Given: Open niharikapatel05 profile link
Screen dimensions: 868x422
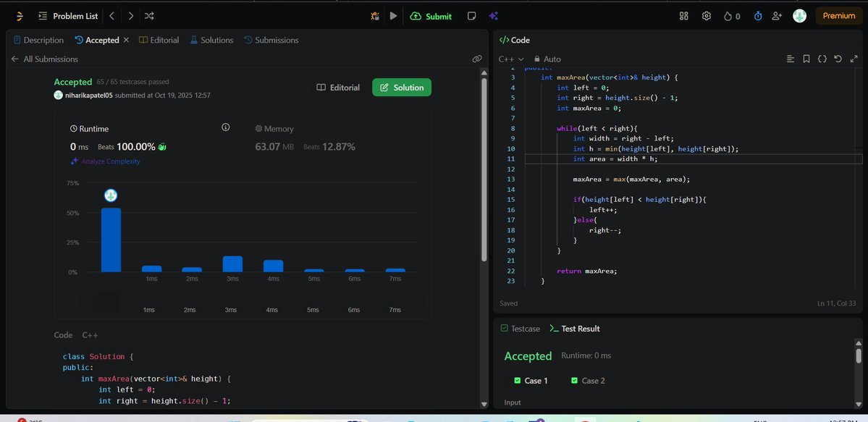Looking at the screenshot, I should pyautogui.click(x=88, y=96).
